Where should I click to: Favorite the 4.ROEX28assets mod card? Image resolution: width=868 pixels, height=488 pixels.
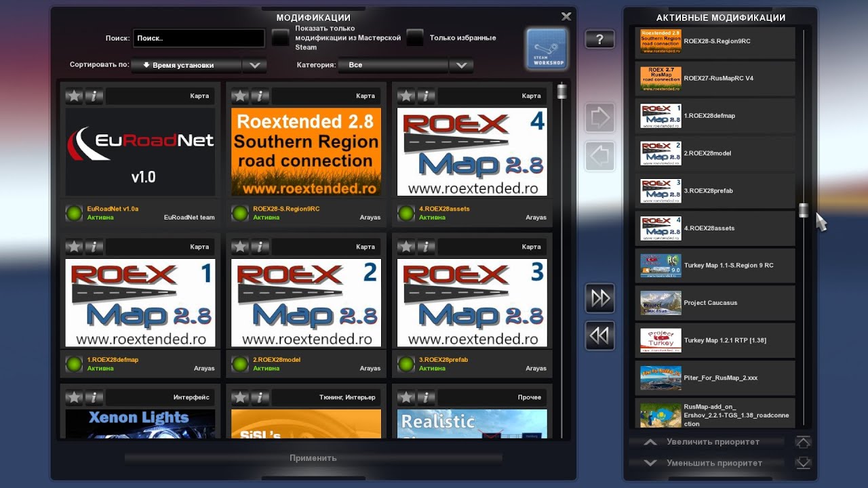click(406, 96)
